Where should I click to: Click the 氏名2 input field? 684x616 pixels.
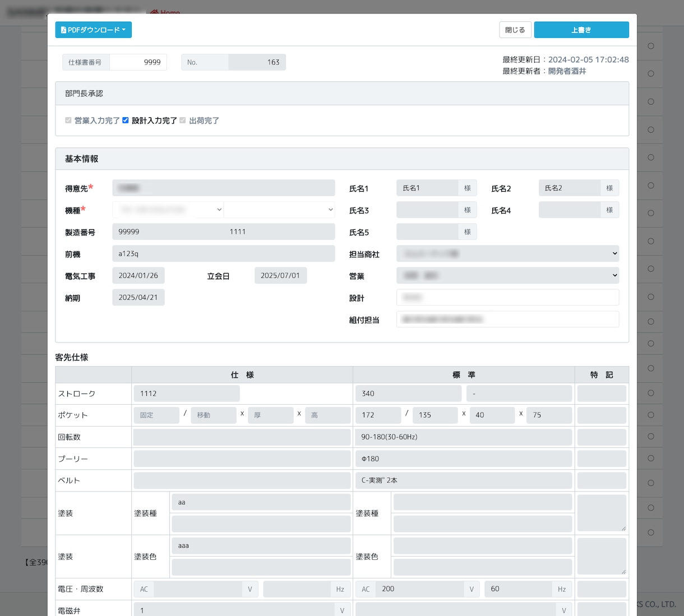[570, 188]
